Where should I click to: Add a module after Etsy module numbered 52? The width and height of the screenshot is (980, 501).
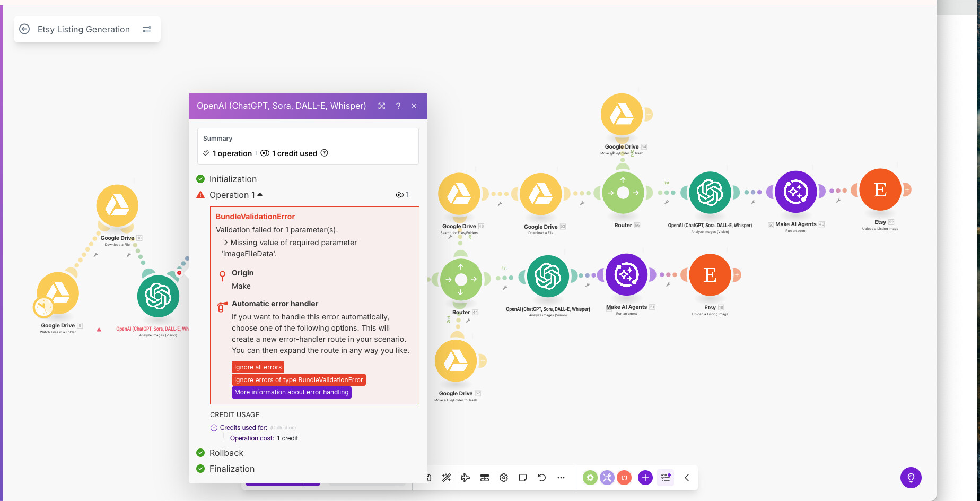(x=907, y=189)
